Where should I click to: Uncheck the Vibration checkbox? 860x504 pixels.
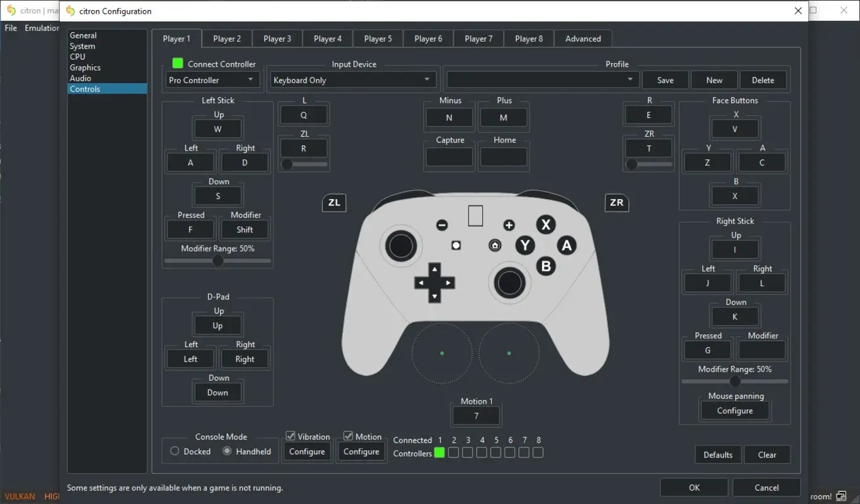291,435
